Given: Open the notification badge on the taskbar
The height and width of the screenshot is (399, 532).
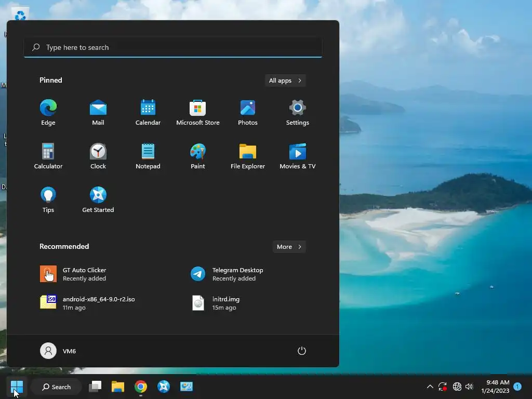Looking at the screenshot, I should coord(517,387).
